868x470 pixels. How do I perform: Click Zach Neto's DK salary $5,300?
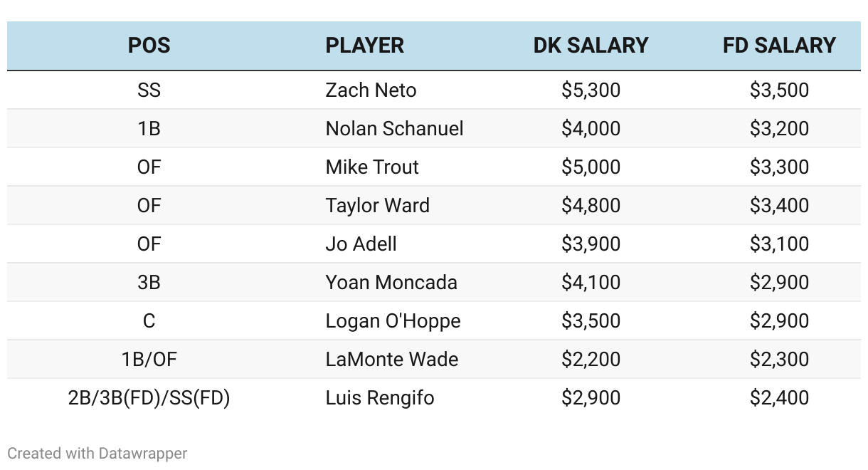point(591,90)
